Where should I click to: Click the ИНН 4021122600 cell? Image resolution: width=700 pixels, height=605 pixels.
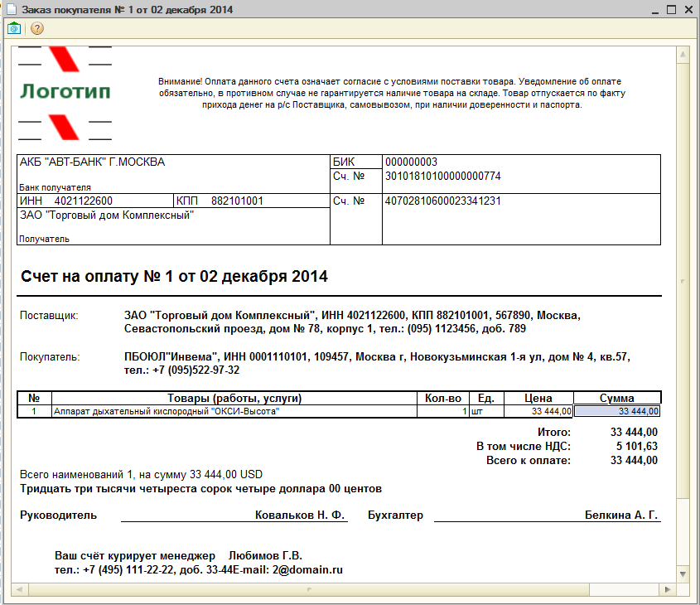tap(95, 201)
